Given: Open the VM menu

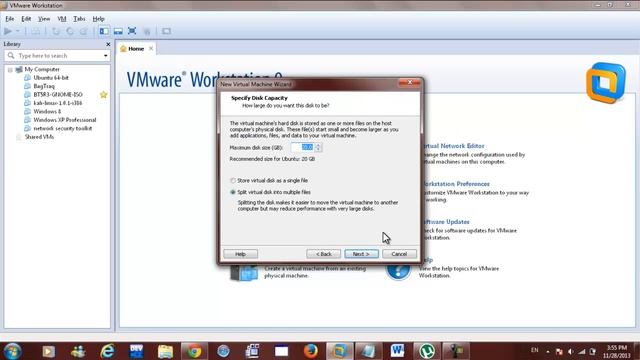Looking at the screenshot, I should [62, 19].
